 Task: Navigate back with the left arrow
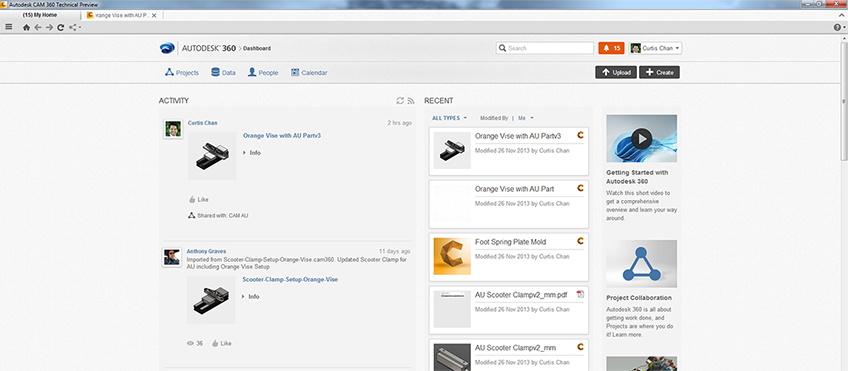click(38, 28)
